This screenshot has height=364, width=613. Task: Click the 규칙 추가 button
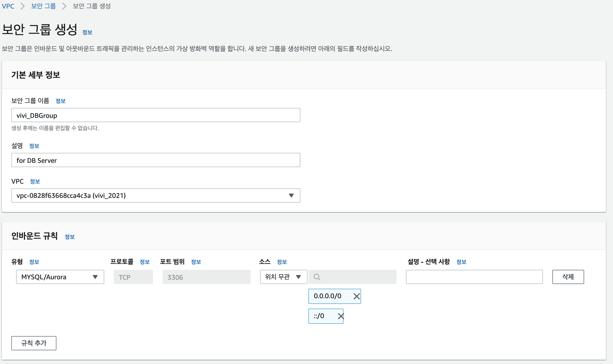[34, 343]
